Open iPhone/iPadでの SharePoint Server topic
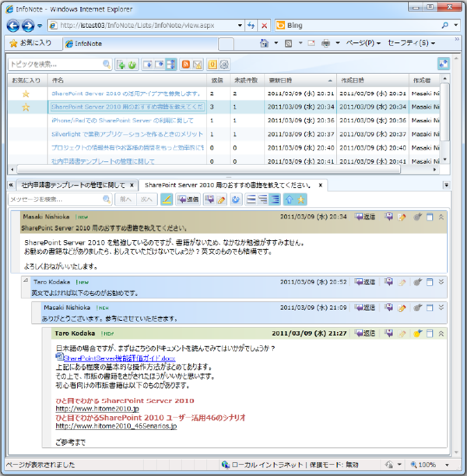The height and width of the screenshot is (476, 467). tap(122, 121)
